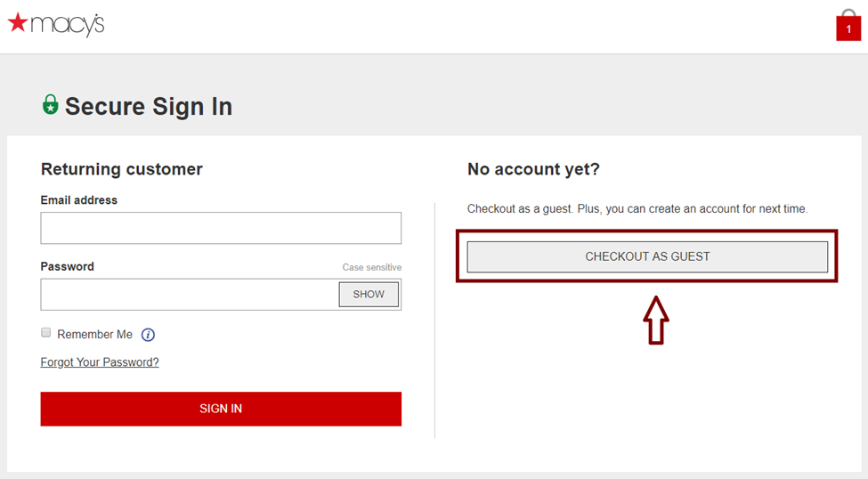Open the shopping bag with 1 item
868x479 pixels.
point(848,25)
